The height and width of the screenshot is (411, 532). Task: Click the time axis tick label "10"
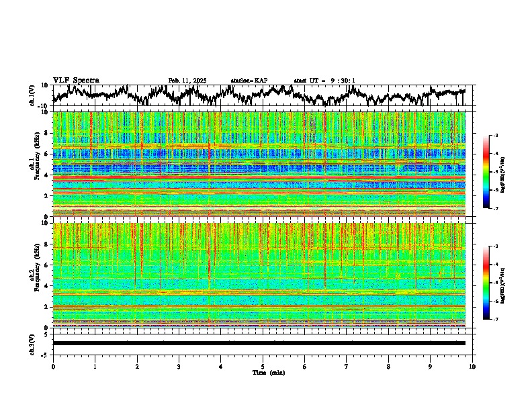point(472,367)
